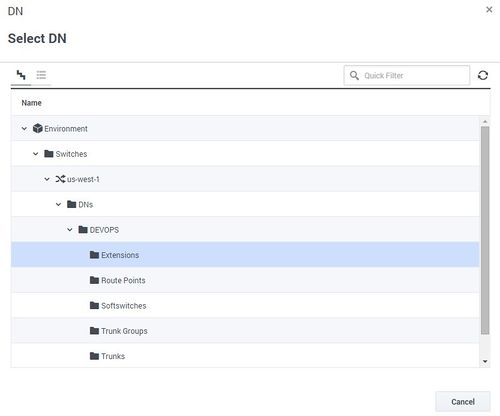Collapse the us-west-1 switch chevron
Screen dimensions: 500x416
(x=47, y=179)
